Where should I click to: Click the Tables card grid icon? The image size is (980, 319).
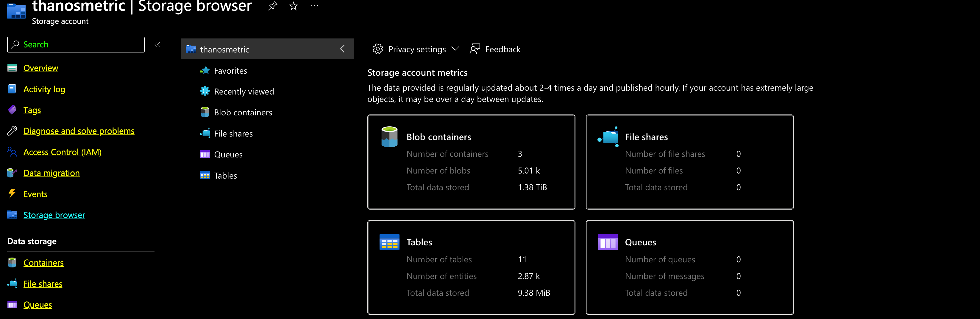point(389,242)
